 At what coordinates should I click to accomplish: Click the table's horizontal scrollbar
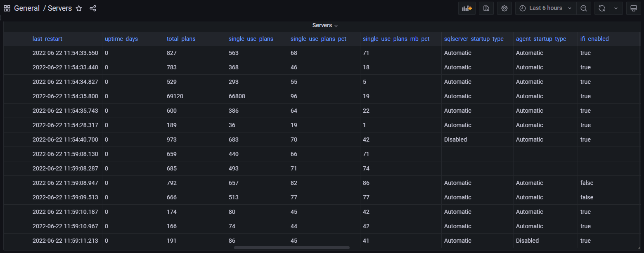click(x=291, y=248)
